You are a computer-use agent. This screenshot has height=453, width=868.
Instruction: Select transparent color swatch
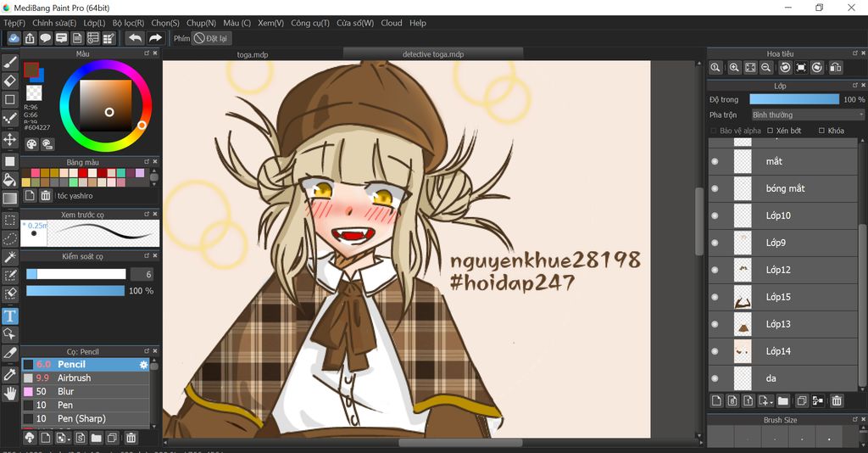34,92
